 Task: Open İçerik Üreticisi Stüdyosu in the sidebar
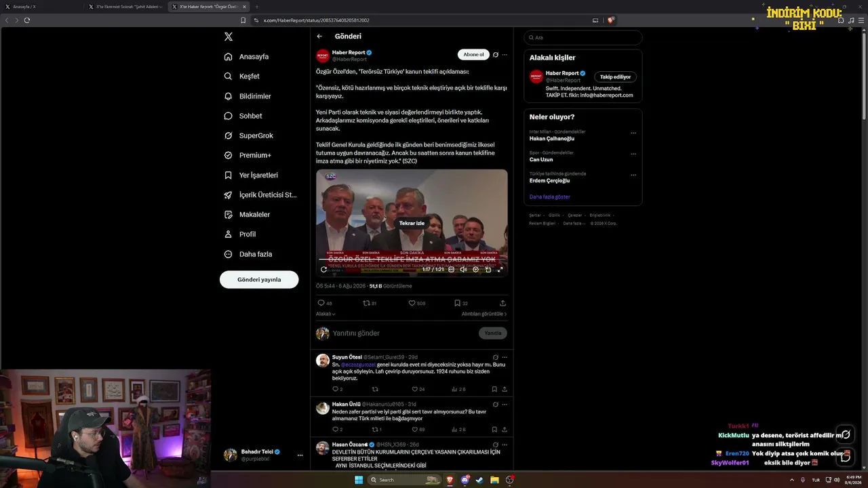tap(260, 195)
